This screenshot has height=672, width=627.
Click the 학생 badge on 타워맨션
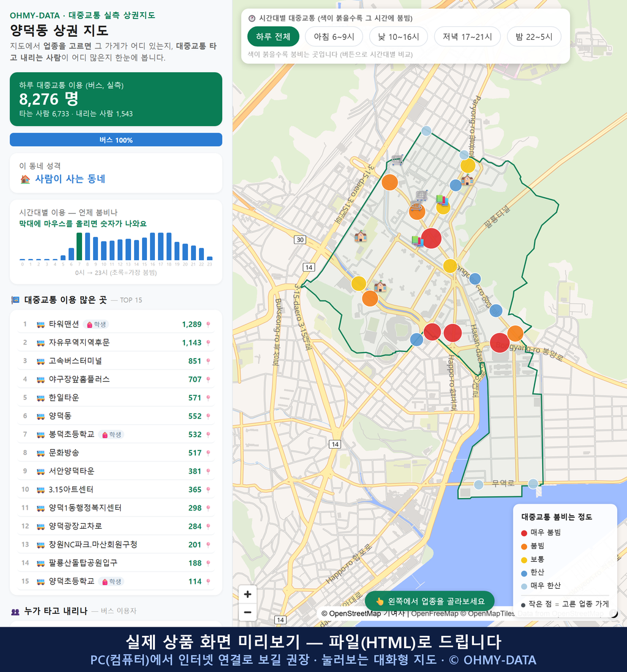click(96, 325)
